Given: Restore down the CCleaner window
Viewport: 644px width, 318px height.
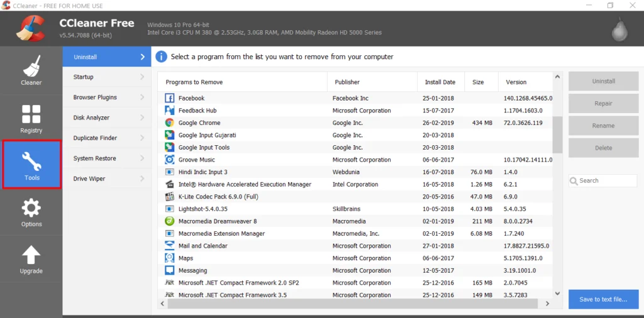Looking at the screenshot, I should 610,5.
